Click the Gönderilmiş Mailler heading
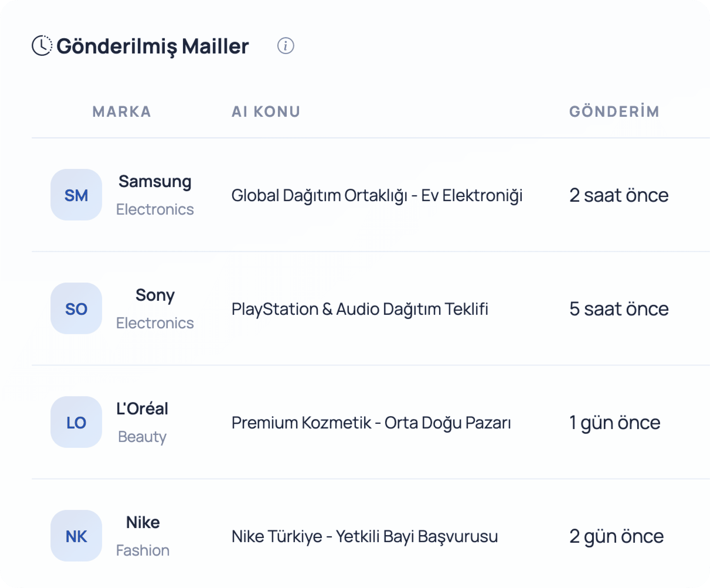The image size is (710, 588). (152, 46)
